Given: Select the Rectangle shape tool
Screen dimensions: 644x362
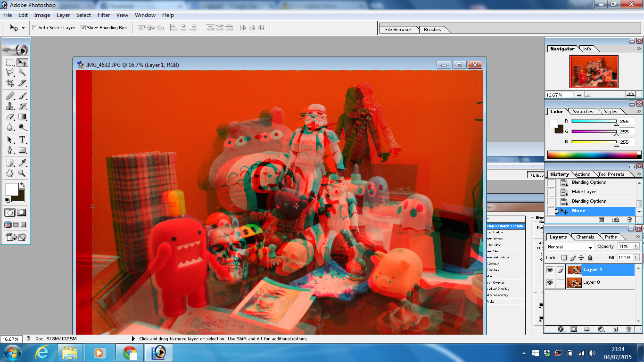Looking at the screenshot, I should coord(22,150).
